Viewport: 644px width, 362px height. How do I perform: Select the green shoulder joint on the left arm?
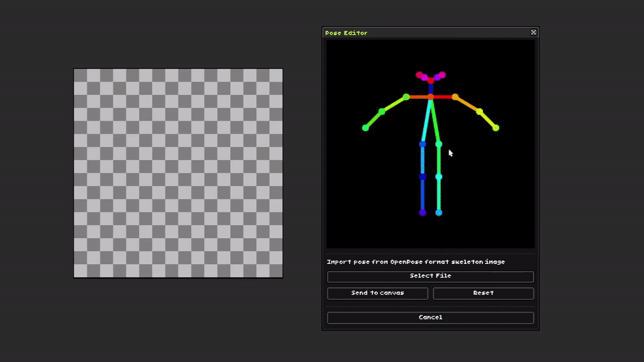click(406, 97)
